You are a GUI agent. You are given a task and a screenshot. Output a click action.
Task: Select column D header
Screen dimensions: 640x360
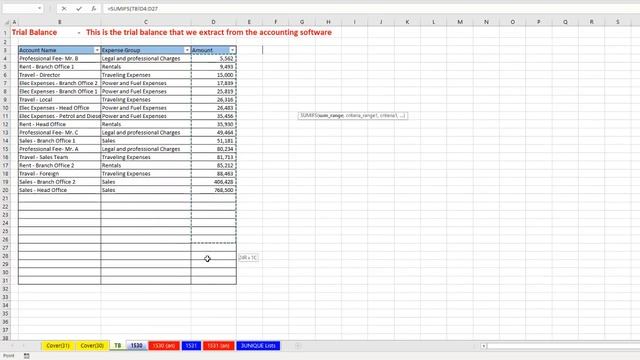pyautogui.click(x=213, y=22)
